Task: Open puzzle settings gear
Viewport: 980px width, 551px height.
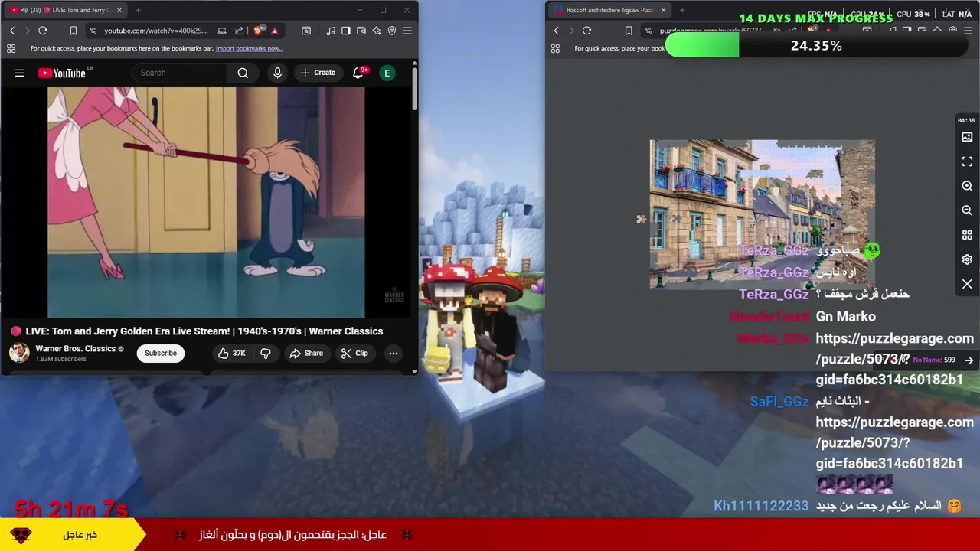Action: [x=967, y=259]
